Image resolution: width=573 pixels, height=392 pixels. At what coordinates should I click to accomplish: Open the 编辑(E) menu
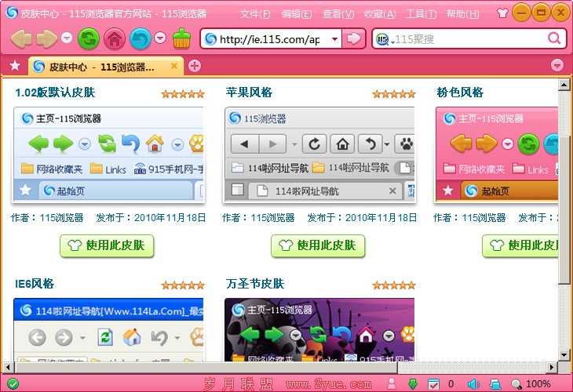(x=297, y=14)
